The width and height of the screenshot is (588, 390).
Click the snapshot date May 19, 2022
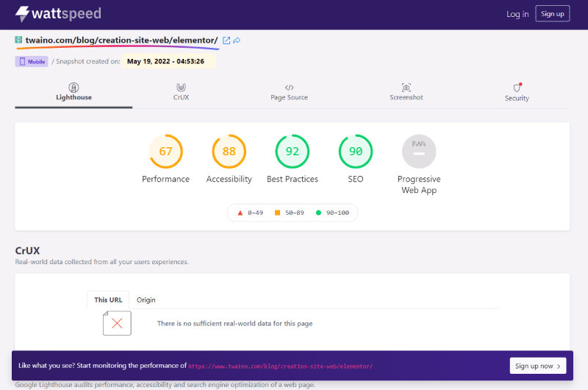(166, 61)
